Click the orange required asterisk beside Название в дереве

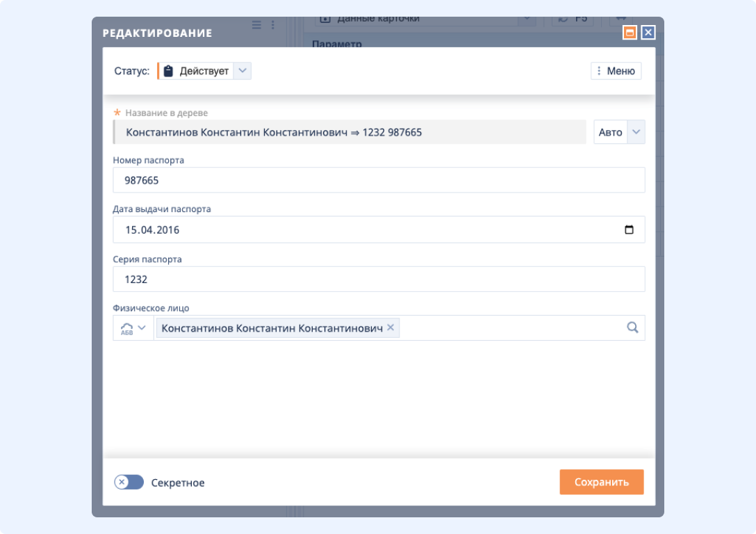pos(116,113)
